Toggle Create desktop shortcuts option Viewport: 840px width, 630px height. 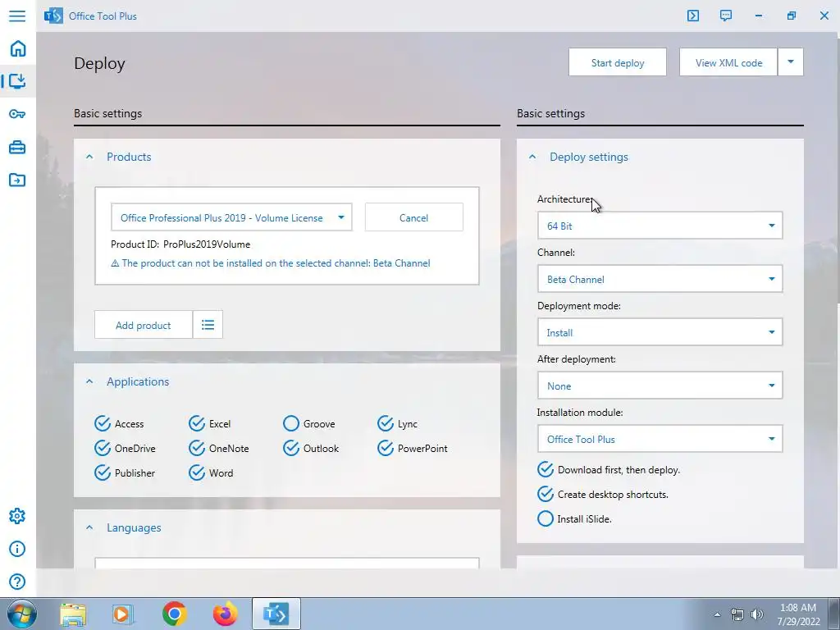603,494
